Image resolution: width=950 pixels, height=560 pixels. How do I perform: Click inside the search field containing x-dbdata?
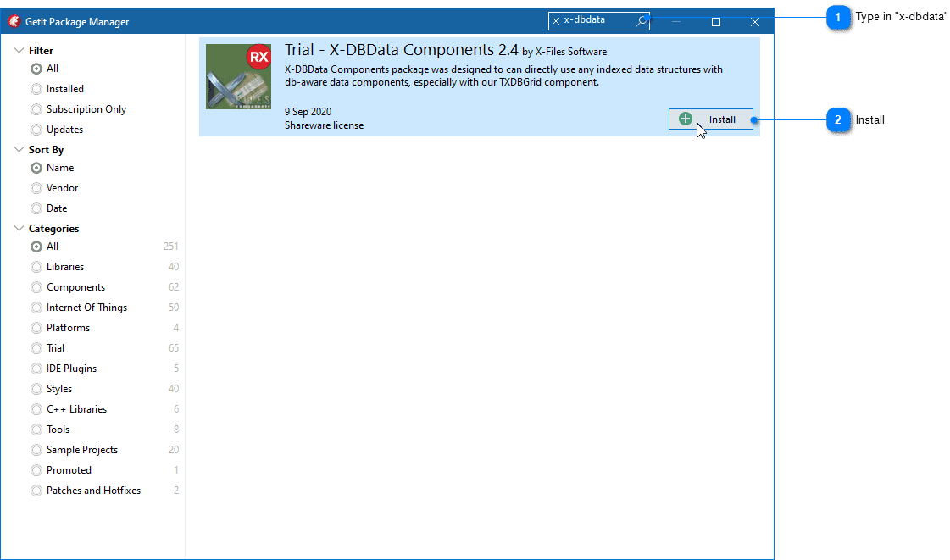click(597, 20)
